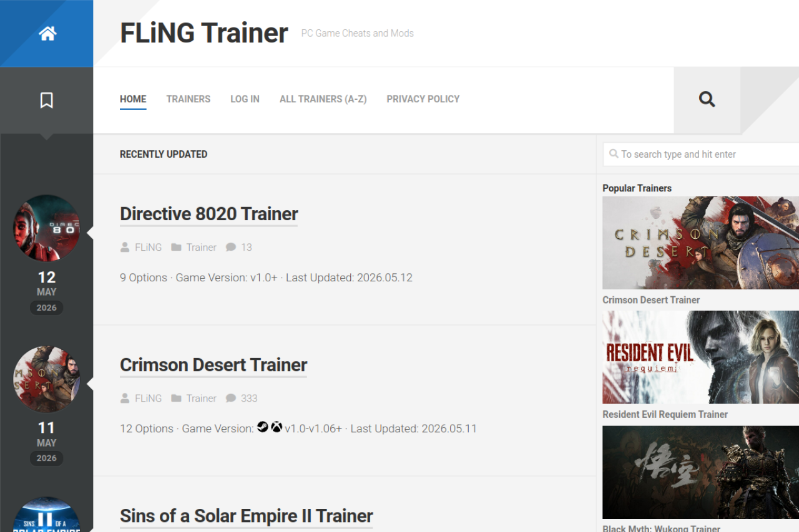799x532 pixels.
Task: Open the Crimson Desert round thumbnail in sidebar
Action: [x=47, y=379]
